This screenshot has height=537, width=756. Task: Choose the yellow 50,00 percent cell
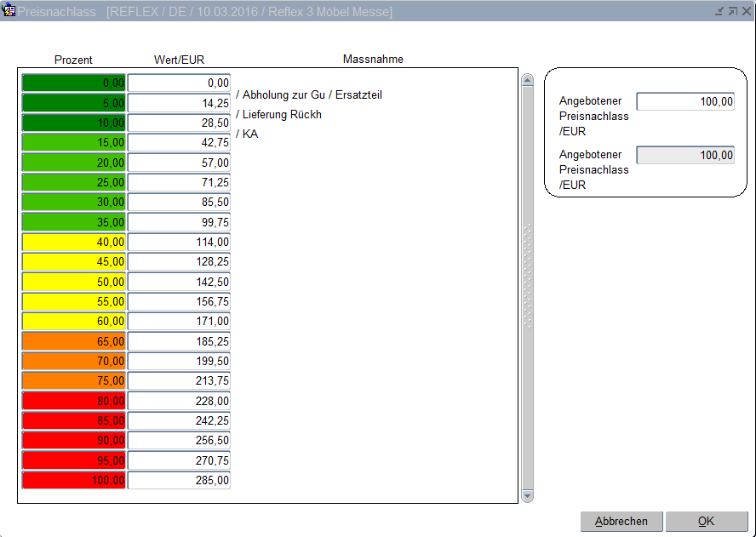point(74,282)
